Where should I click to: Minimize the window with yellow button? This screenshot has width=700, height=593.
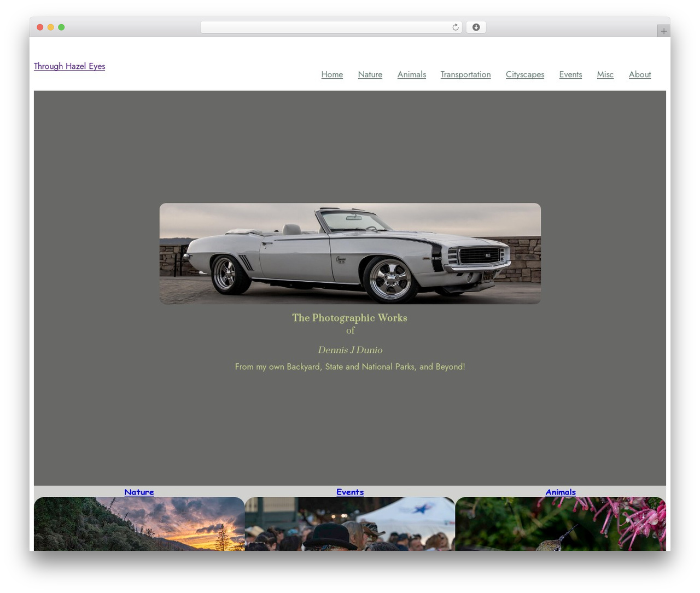point(50,27)
